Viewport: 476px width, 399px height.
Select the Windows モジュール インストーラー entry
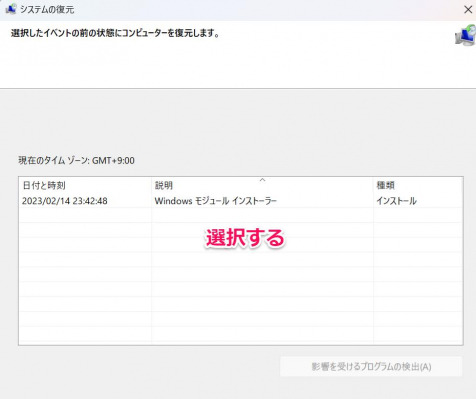[215, 201]
